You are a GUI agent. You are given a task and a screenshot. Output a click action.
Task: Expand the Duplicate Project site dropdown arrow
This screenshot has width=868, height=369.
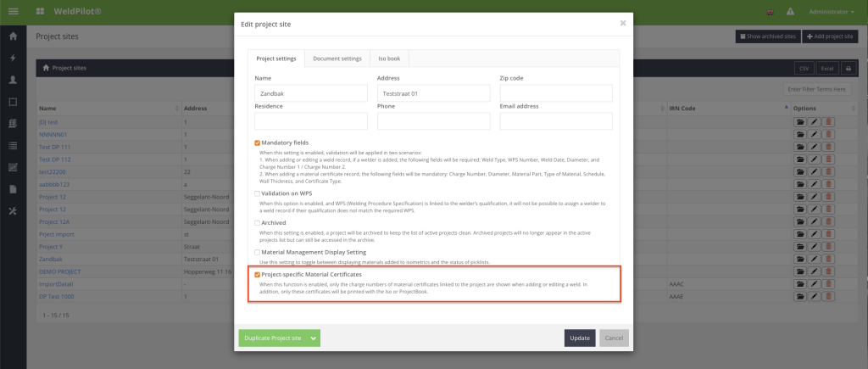pyautogui.click(x=314, y=338)
